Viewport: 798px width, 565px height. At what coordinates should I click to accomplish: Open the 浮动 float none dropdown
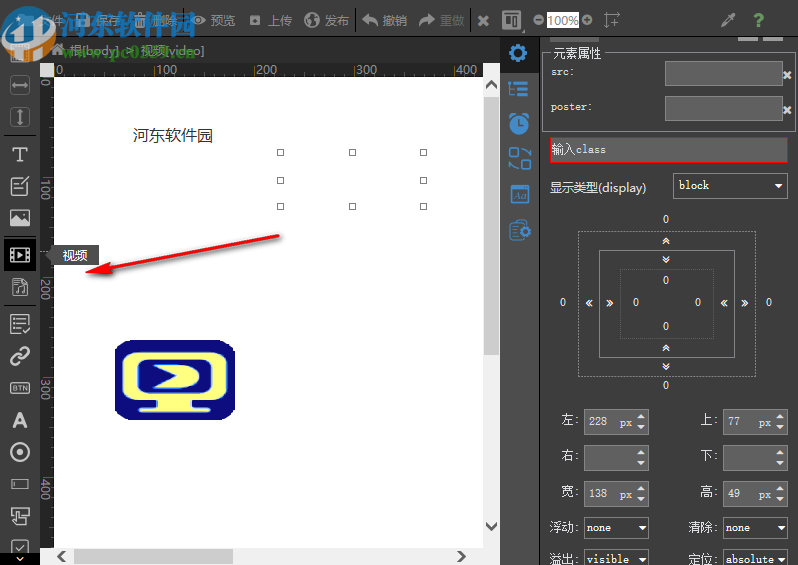pos(616,528)
